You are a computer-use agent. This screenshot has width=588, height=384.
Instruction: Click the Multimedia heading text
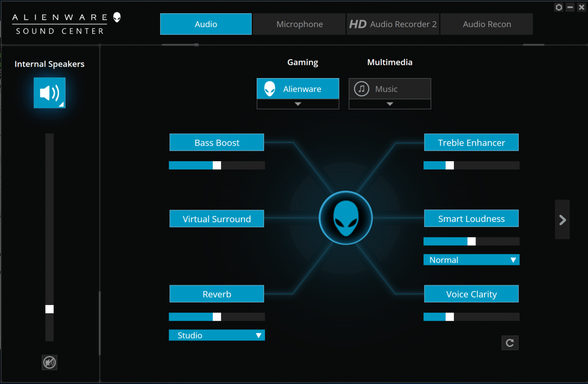(390, 62)
